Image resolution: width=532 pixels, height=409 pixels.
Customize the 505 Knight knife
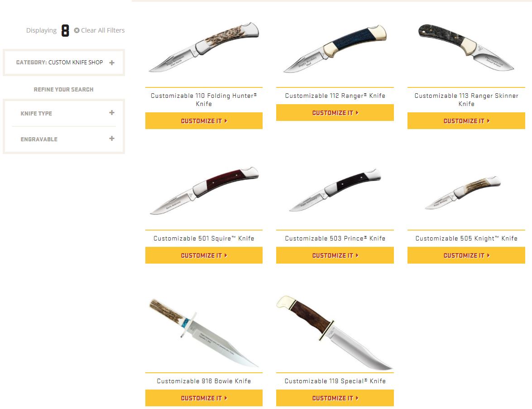[466, 255]
